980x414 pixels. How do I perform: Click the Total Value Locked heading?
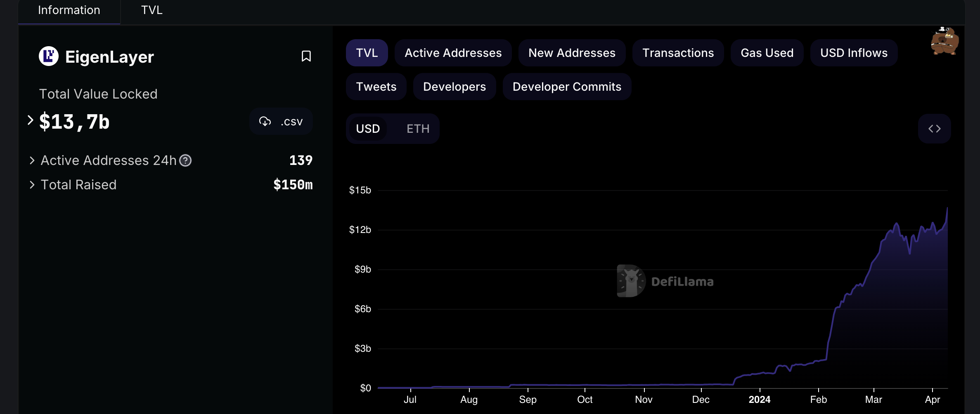coord(98,94)
